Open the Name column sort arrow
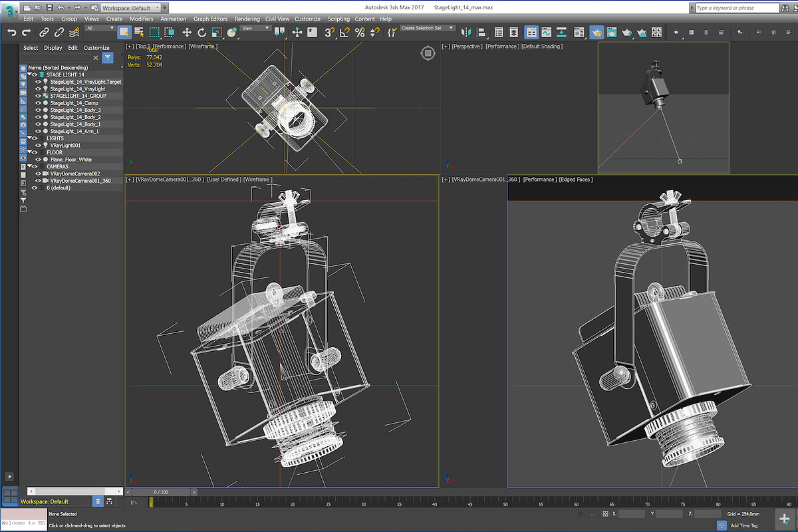The height and width of the screenshot is (532, 798). pos(122,67)
